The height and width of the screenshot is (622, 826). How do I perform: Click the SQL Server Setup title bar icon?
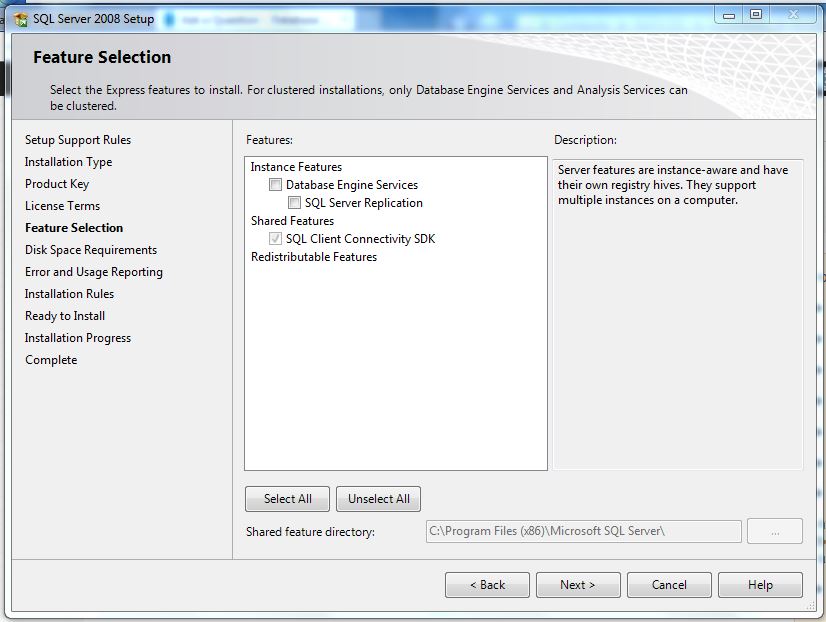point(21,20)
